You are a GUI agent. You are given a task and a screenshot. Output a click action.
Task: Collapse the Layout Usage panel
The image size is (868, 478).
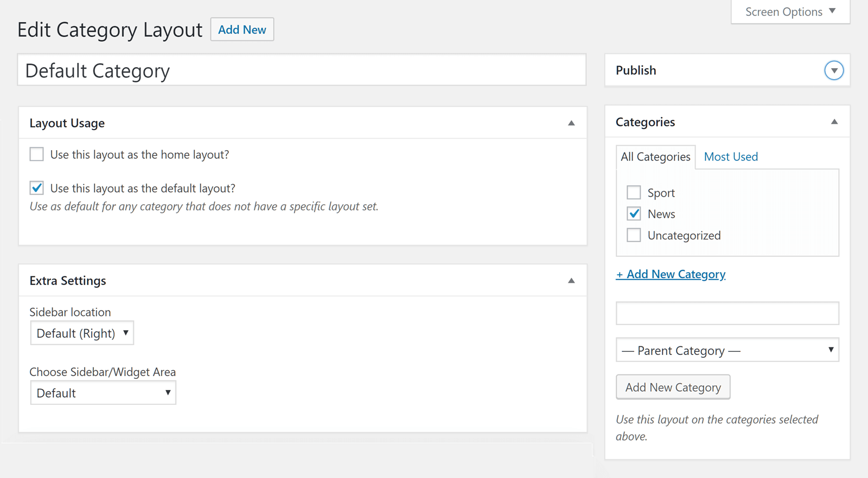571,123
